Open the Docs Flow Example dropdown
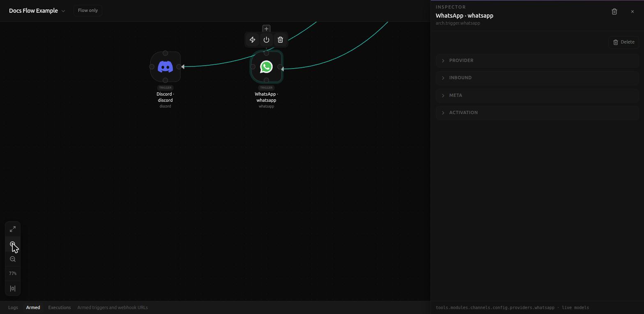Viewport: 644px width, 314px height. 37,11
